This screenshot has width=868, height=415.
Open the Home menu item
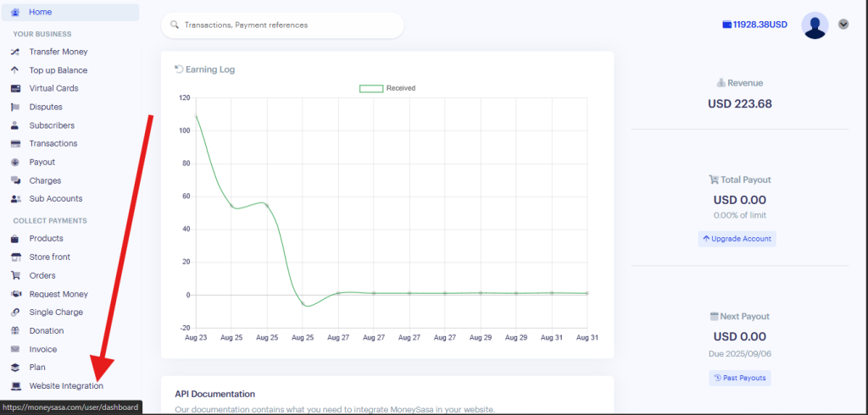tap(40, 12)
